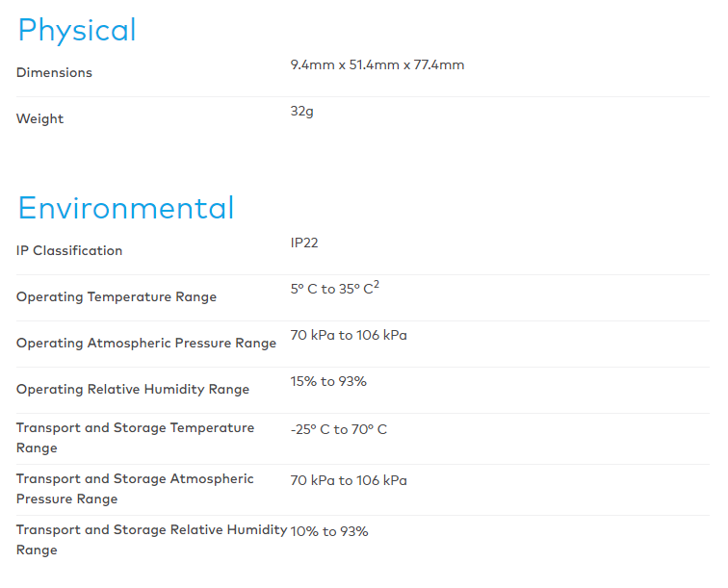Screen dimensions: 728x588
Task: Click the Weight label
Action: (39, 119)
